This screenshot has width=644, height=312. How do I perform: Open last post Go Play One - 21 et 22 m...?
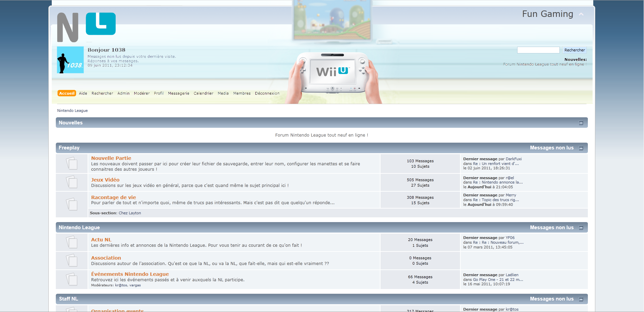[498, 280]
